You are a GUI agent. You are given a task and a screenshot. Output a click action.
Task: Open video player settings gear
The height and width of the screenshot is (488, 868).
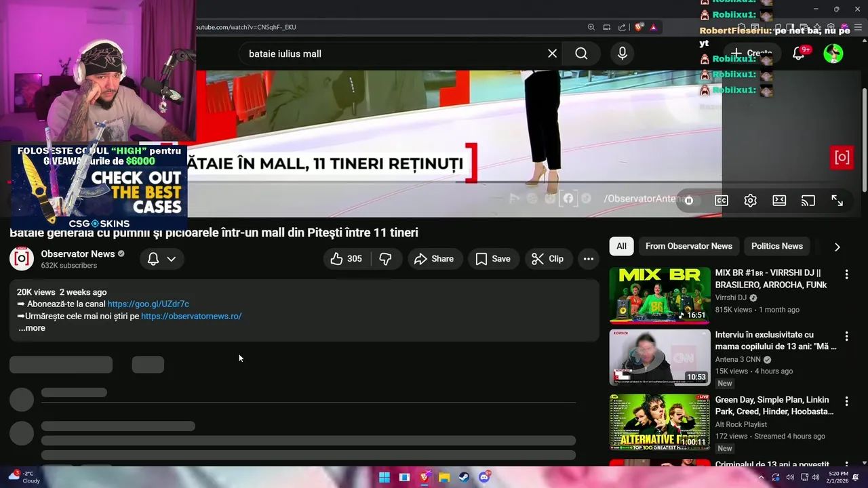pyautogui.click(x=750, y=201)
